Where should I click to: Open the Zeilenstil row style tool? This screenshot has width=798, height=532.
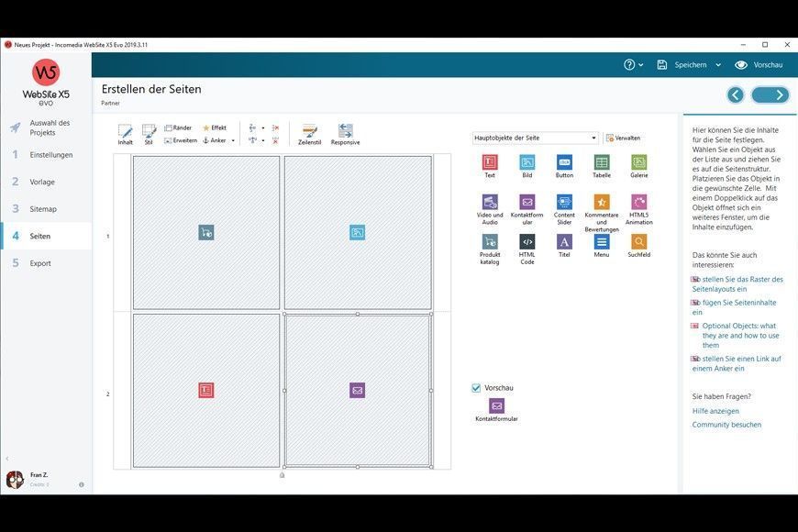(309, 133)
